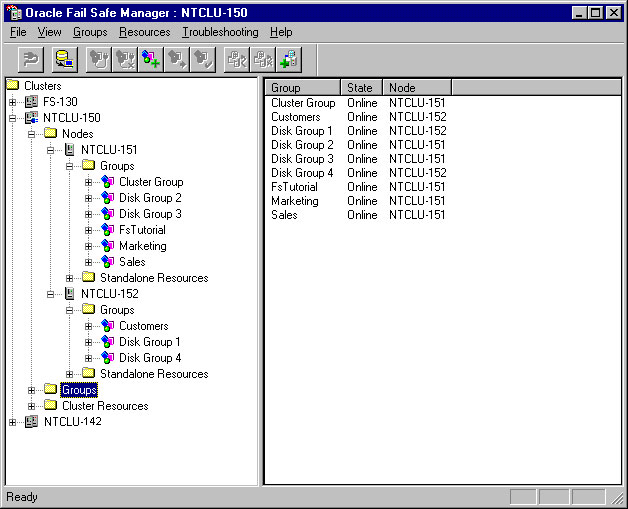Viewport: 628px width, 509px height.
Task: Click the resize grip at window corner
Action: pyautogui.click(x=616, y=498)
